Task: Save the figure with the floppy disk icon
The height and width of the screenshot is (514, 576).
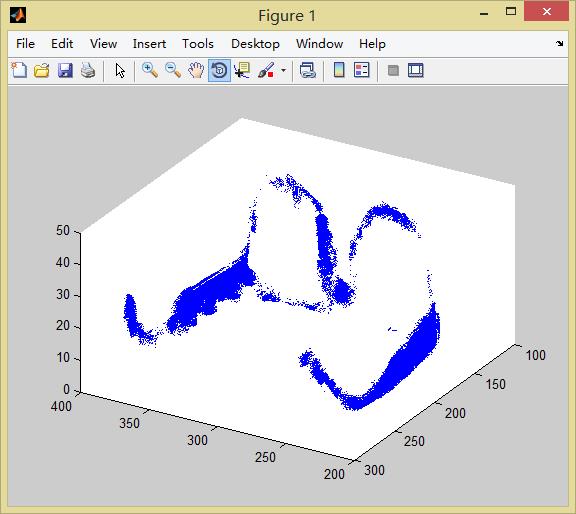Action: tap(65, 70)
